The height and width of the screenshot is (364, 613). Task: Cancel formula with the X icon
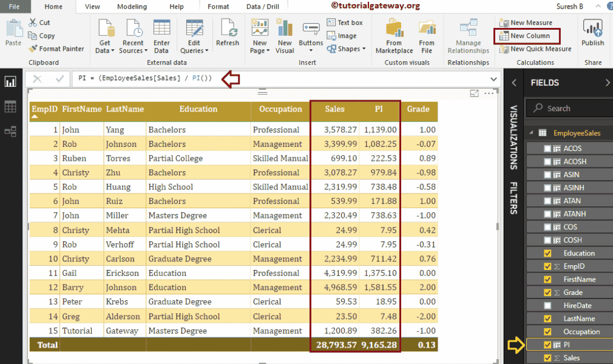click(38, 79)
